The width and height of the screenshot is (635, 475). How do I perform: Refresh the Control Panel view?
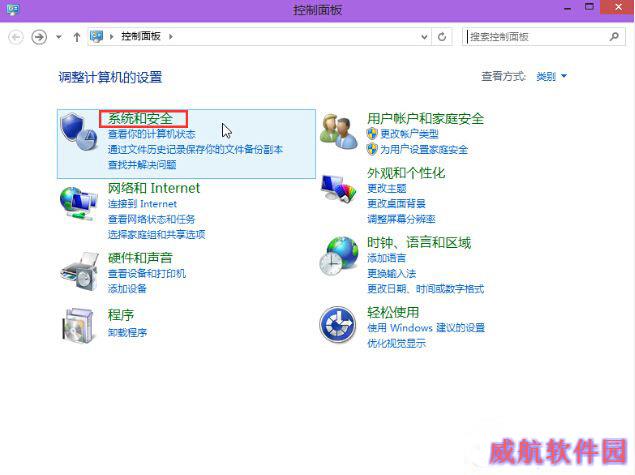(x=442, y=37)
